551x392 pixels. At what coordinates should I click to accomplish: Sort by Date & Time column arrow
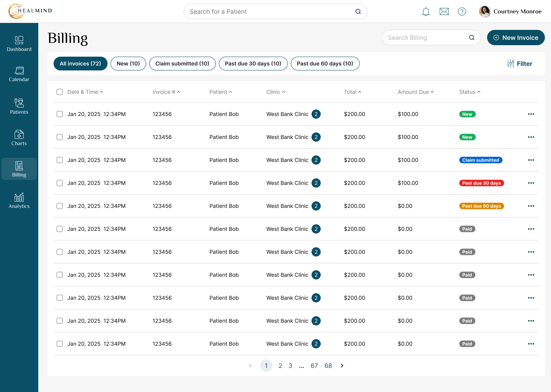[x=101, y=92]
